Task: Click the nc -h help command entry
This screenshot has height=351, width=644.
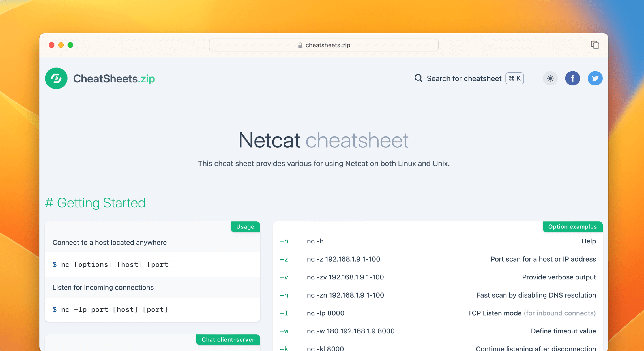Action: click(x=315, y=241)
